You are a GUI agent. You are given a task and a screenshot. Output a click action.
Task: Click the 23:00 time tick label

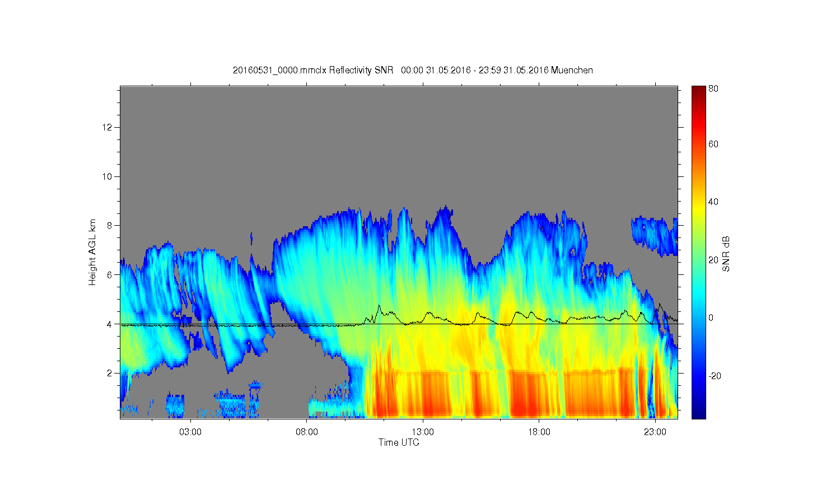(655, 432)
